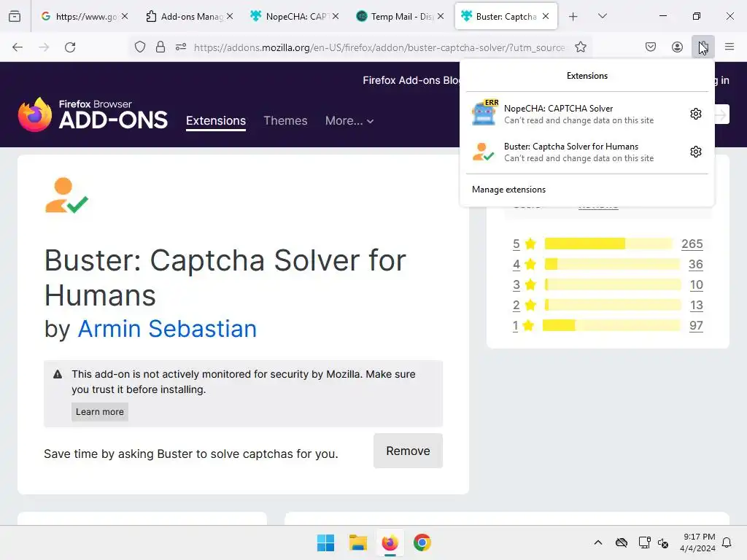Open new tab with plus button
The image size is (747, 560).
(x=573, y=17)
